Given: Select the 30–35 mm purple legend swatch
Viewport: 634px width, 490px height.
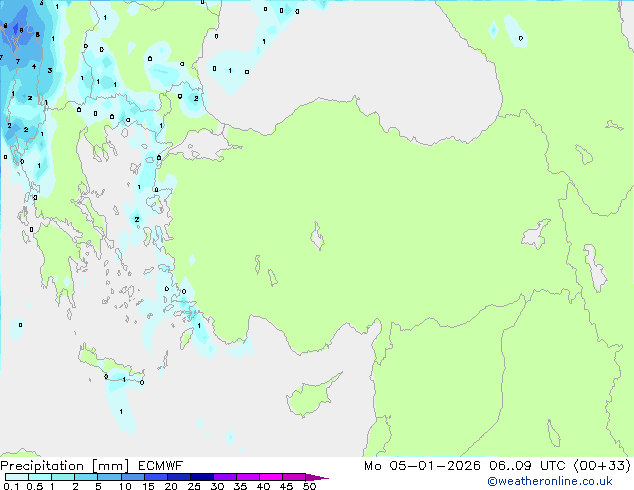Looking at the screenshot, I should 225,477.
